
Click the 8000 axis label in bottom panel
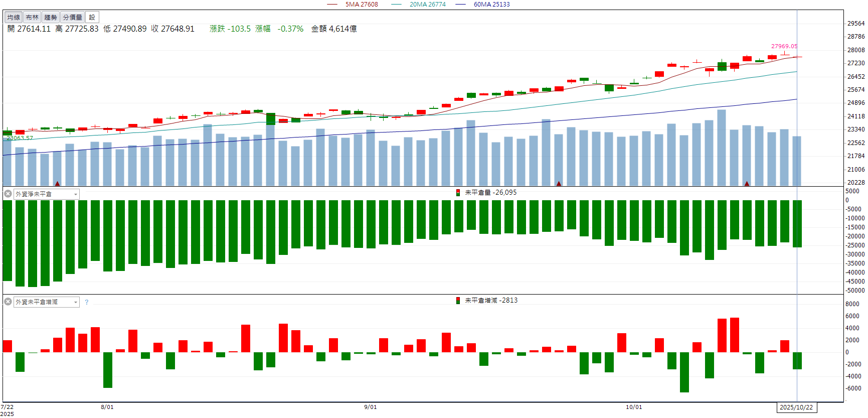(852, 304)
